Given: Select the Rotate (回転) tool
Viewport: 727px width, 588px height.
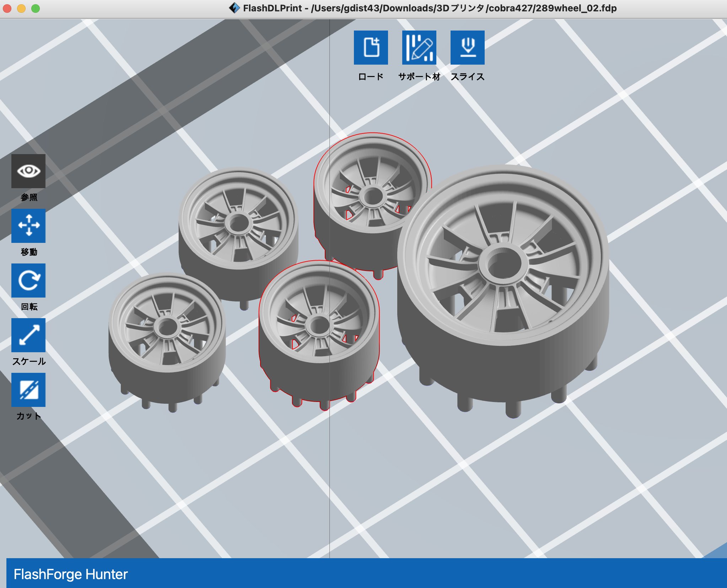Looking at the screenshot, I should [28, 281].
